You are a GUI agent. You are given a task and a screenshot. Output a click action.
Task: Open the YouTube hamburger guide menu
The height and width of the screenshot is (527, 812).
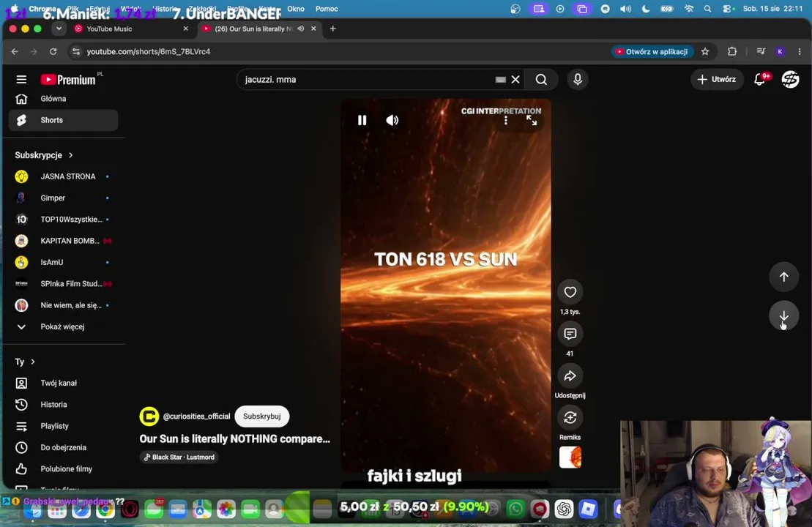tap(21, 79)
